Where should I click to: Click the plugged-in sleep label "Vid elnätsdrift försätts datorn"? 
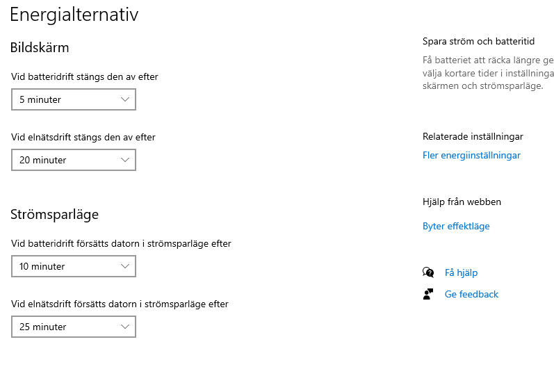[x=120, y=304]
